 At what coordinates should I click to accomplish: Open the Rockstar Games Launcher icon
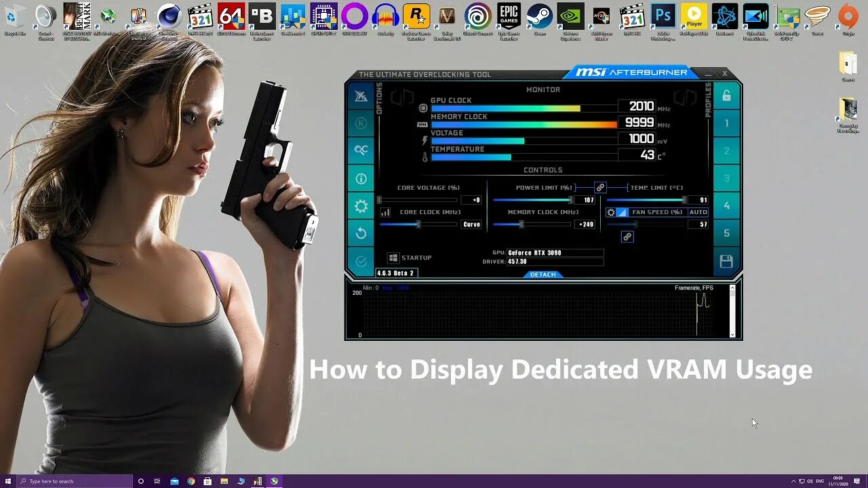click(416, 21)
